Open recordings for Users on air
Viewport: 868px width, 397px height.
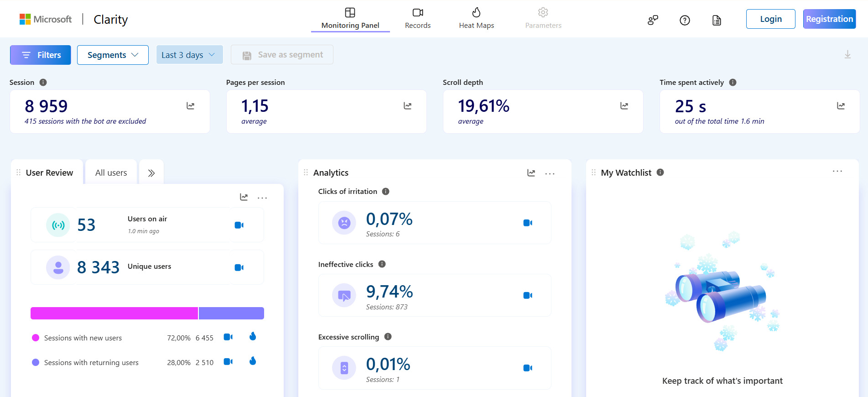point(239,225)
